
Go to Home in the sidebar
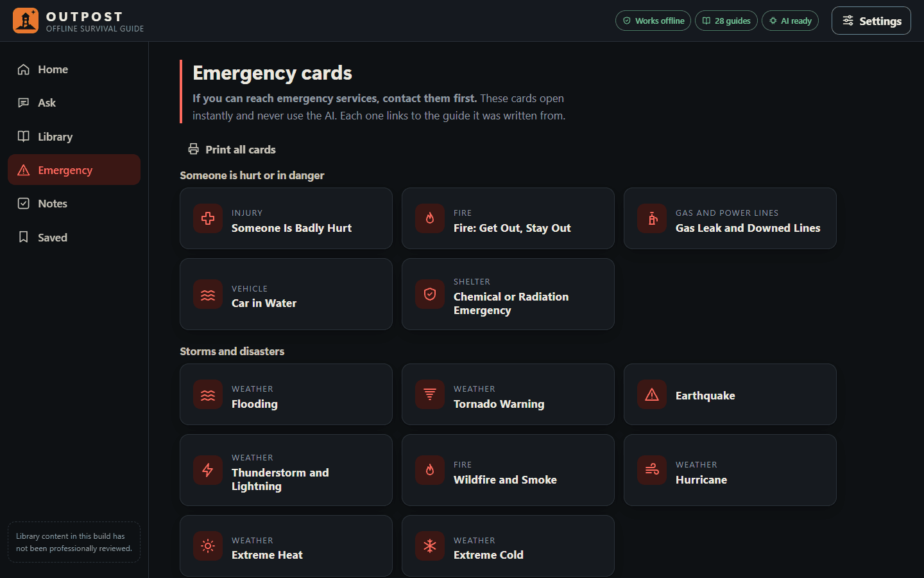coord(74,69)
